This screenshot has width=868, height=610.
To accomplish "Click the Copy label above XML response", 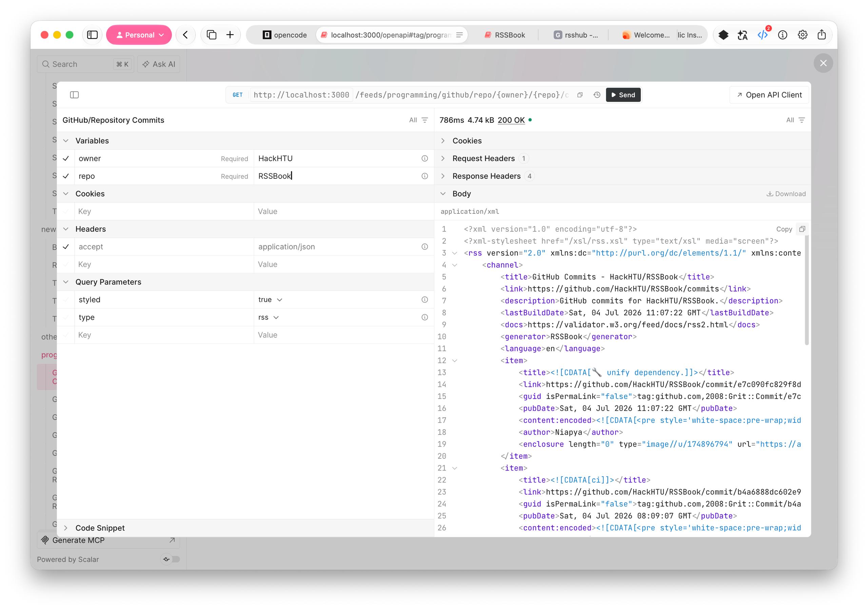I will click(x=784, y=229).
